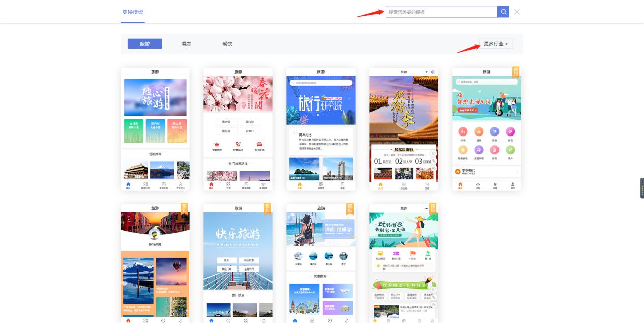This screenshot has width=644, height=323.
Task: Click the 签证 circle icon on 海南 template
Action: pyautogui.click(x=344, y=256)
